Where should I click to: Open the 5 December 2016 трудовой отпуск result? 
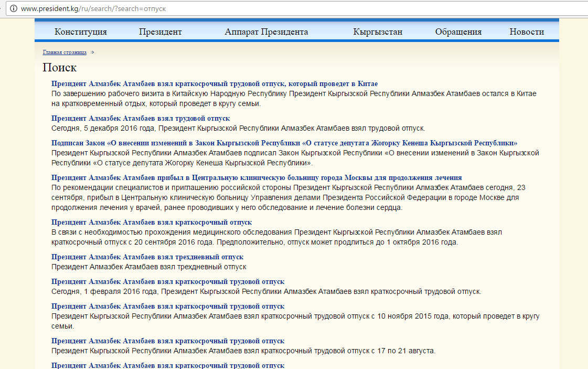(x=140, y=119)
